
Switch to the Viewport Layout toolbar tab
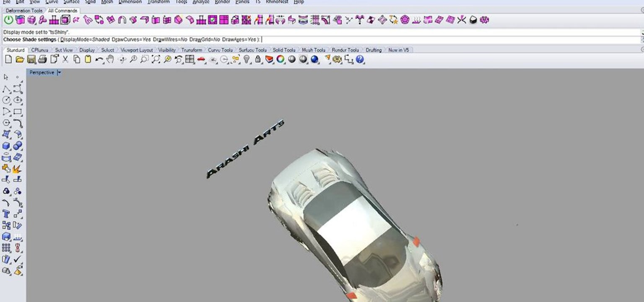(x=137, y=50)
